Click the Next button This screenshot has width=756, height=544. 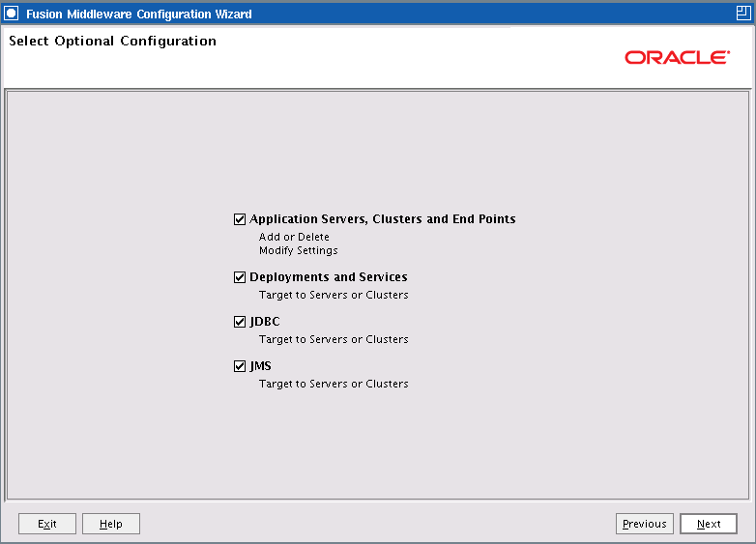pyautogui.click(x=709, y=524)
